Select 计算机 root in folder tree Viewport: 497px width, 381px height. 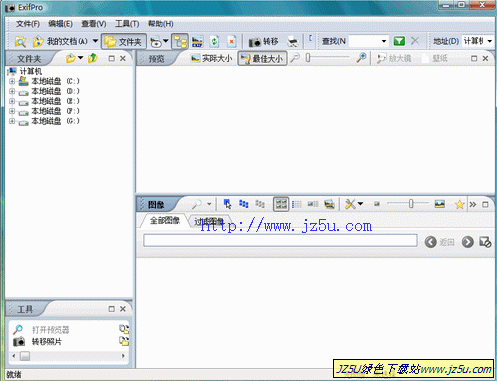click(x=30, y=71)
